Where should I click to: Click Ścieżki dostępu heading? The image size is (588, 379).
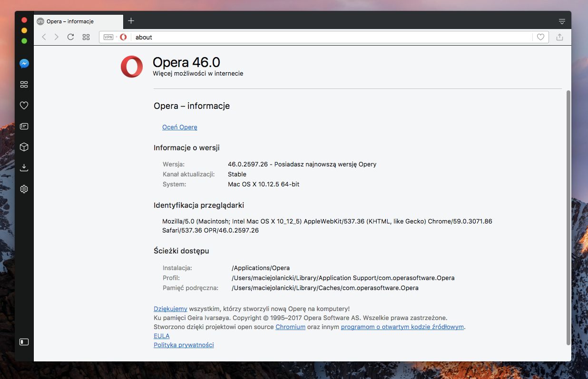point(181,251)
